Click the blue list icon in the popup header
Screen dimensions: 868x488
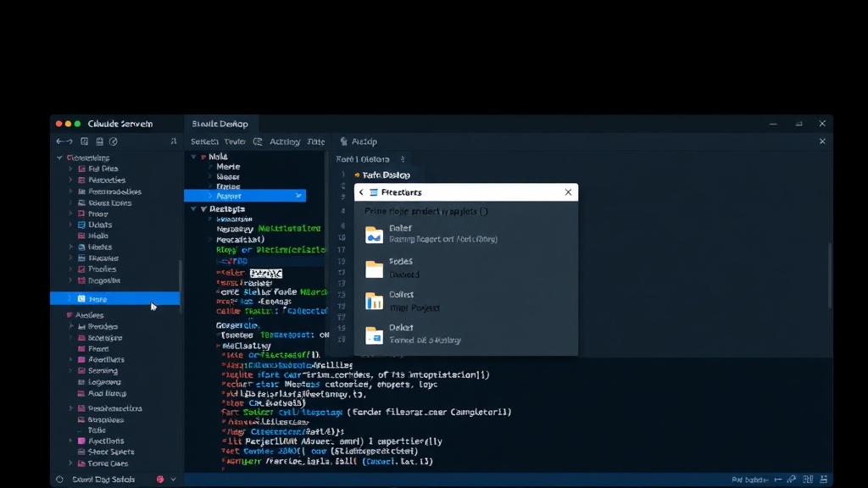coord(374,192)
